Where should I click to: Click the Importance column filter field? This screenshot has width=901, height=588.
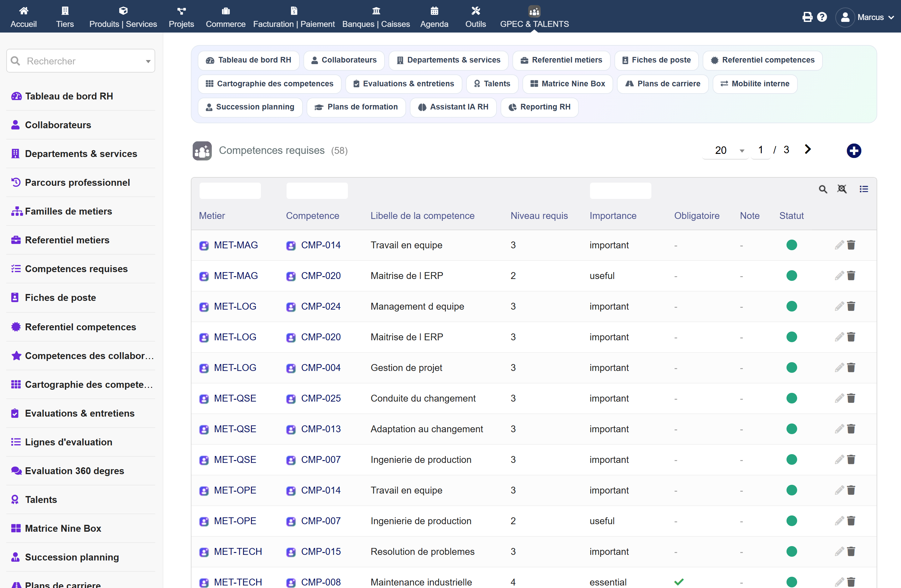tap(620, 191)
